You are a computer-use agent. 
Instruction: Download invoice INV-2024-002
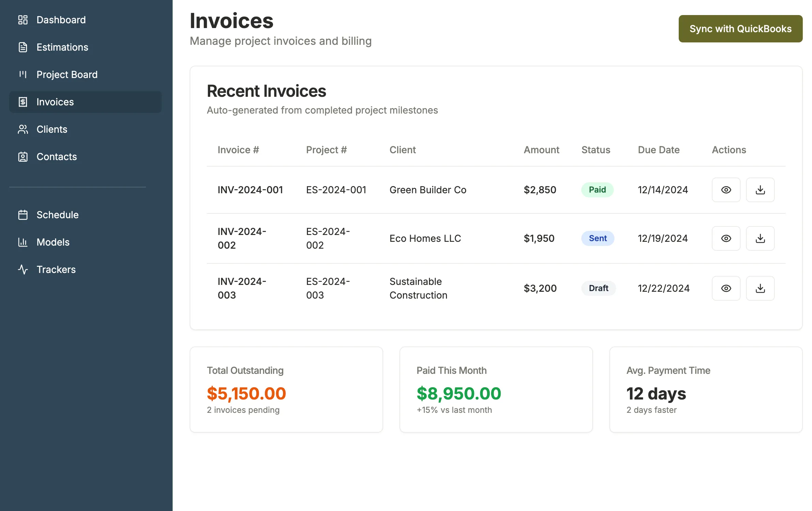[760, 238]
